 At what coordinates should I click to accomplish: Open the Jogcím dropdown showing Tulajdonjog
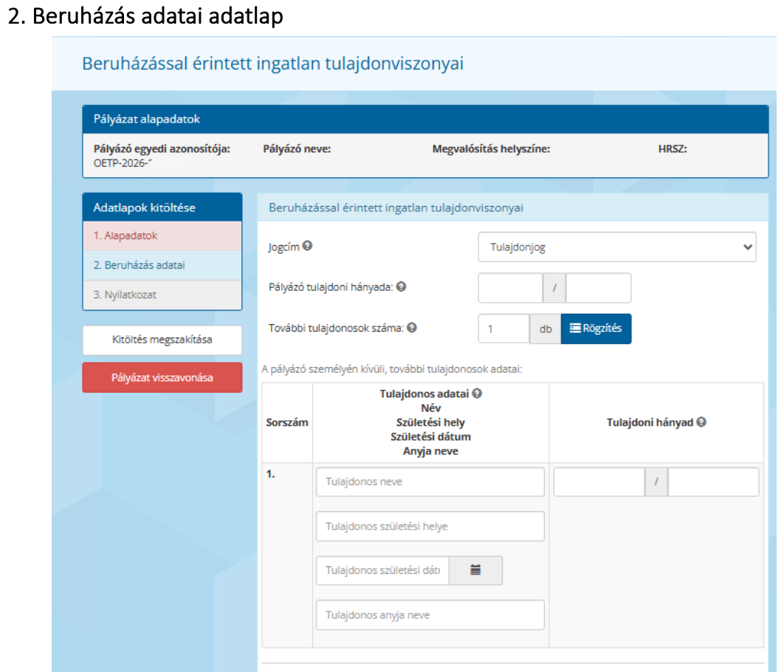pyautogui.click(x=616, y=247)
